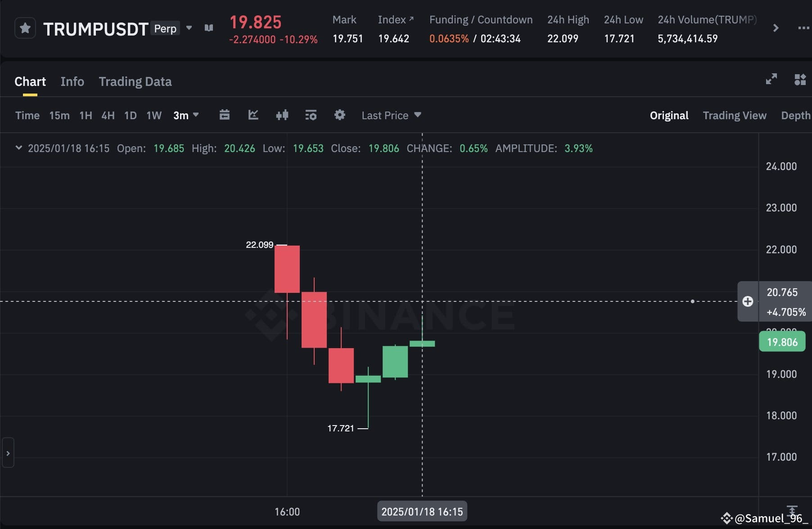This screenshot has width=812, height=529.
Task: Switch chart source to Original
Action: pyautogui.click(x=669, y=115)
